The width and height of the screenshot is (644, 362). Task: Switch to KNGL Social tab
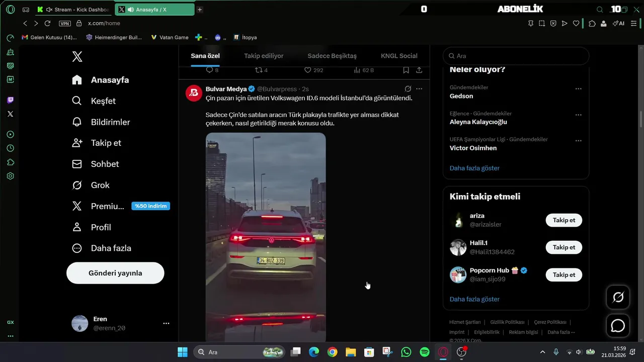click(399, 56)
